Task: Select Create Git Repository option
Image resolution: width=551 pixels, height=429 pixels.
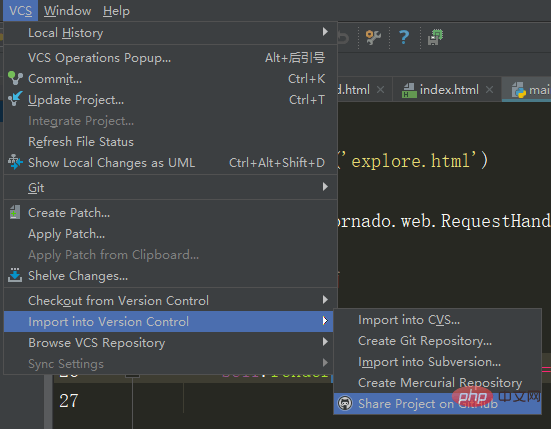Action: coord(425,341)
